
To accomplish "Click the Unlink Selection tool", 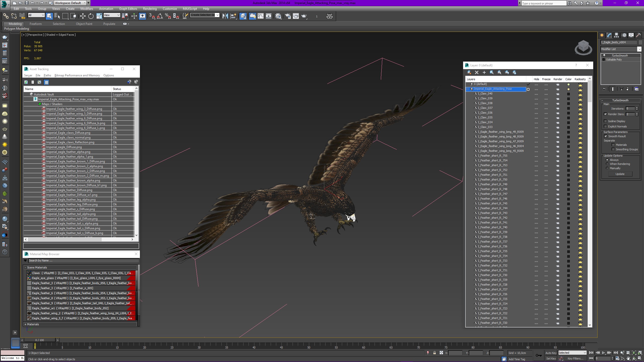I will pos(14,16).
